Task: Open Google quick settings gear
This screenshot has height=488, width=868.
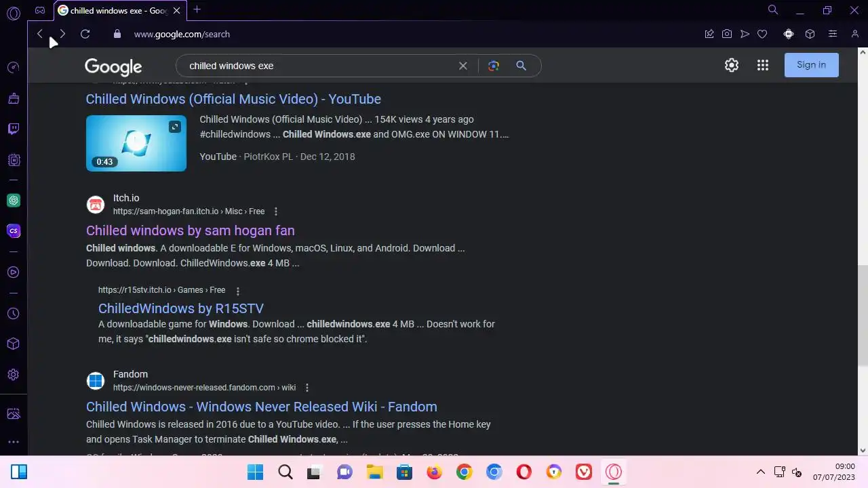Action: (x=731, y=65)
